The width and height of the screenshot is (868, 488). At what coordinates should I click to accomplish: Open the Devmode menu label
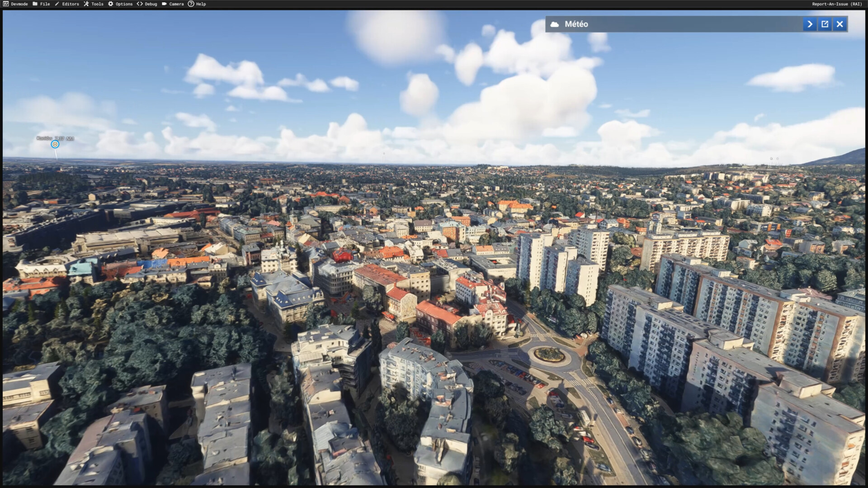19,4
